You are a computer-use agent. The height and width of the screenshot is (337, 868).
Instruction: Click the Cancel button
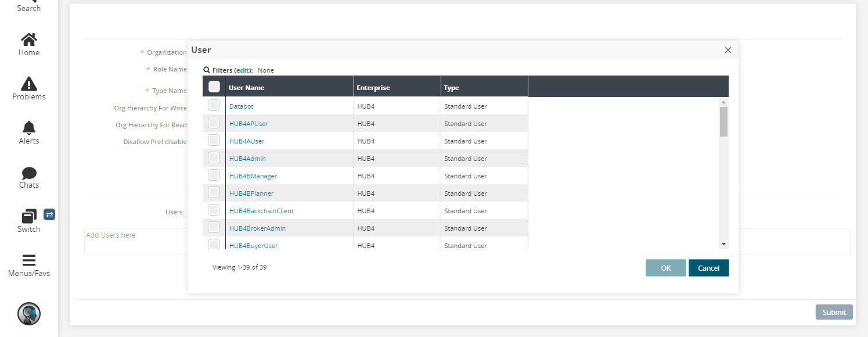(709, 268)
